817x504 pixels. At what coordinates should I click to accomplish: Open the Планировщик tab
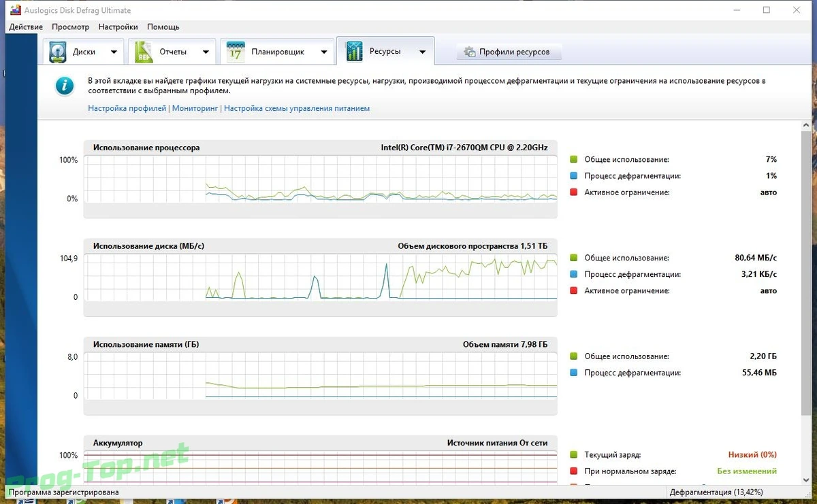pos(277,52)
